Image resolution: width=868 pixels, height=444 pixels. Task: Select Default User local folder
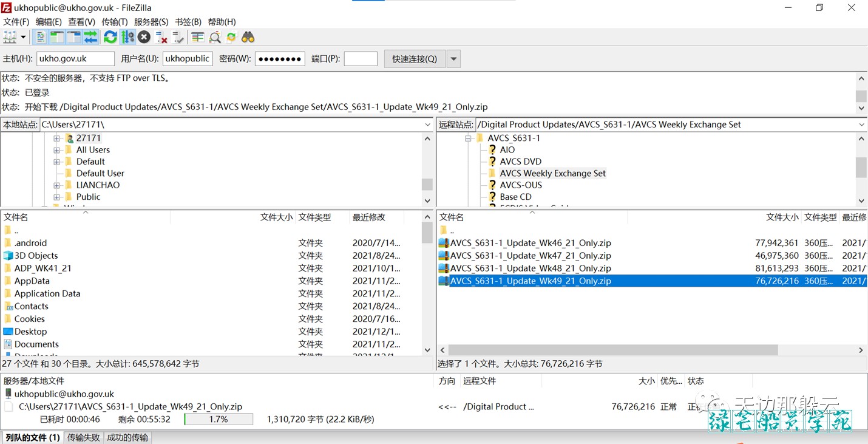[100, 173]
